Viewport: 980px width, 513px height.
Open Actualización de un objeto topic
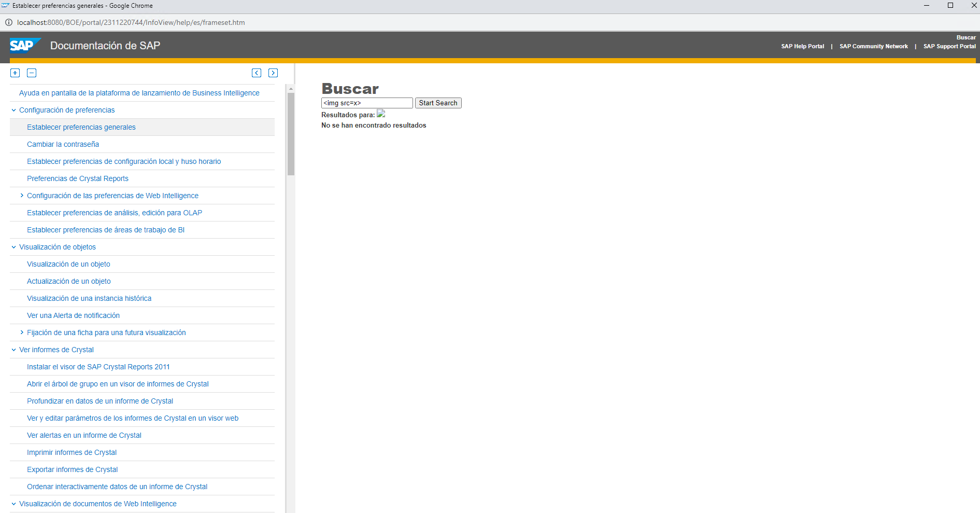click(69, 281)
